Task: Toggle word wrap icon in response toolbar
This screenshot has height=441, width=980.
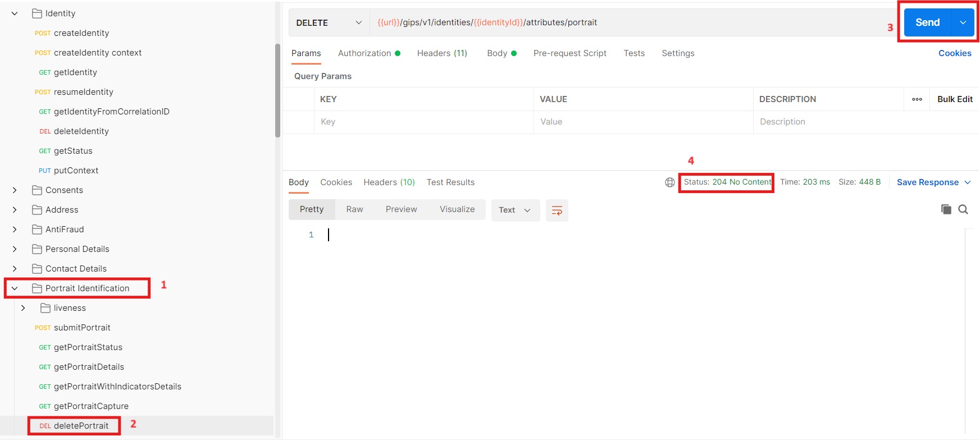Action: click(x=557, y=210)
